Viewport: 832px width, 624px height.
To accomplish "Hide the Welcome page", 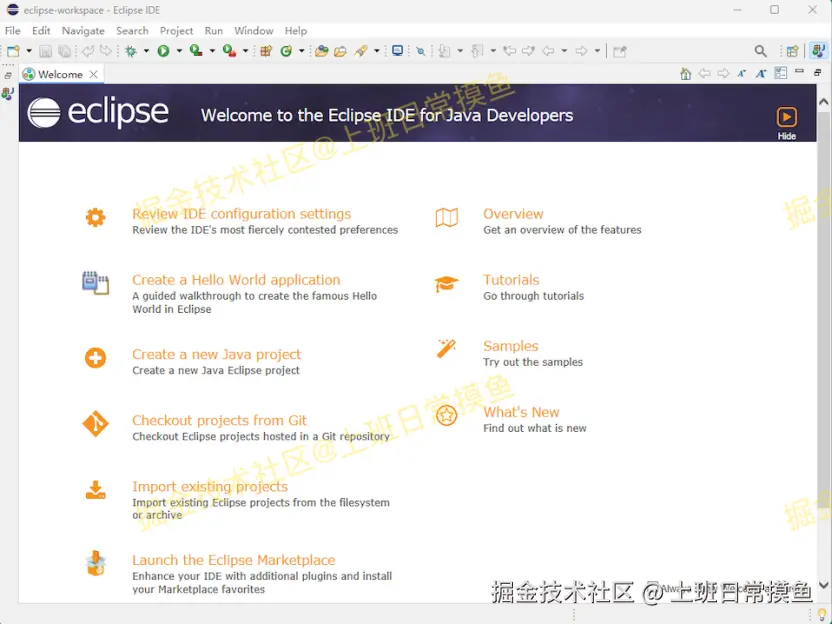I will 786,125.
